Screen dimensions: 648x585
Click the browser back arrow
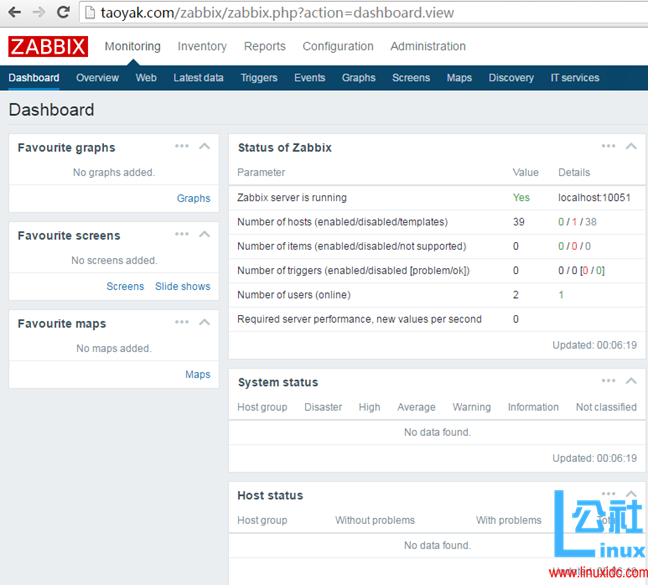click(x=14, y=12)
